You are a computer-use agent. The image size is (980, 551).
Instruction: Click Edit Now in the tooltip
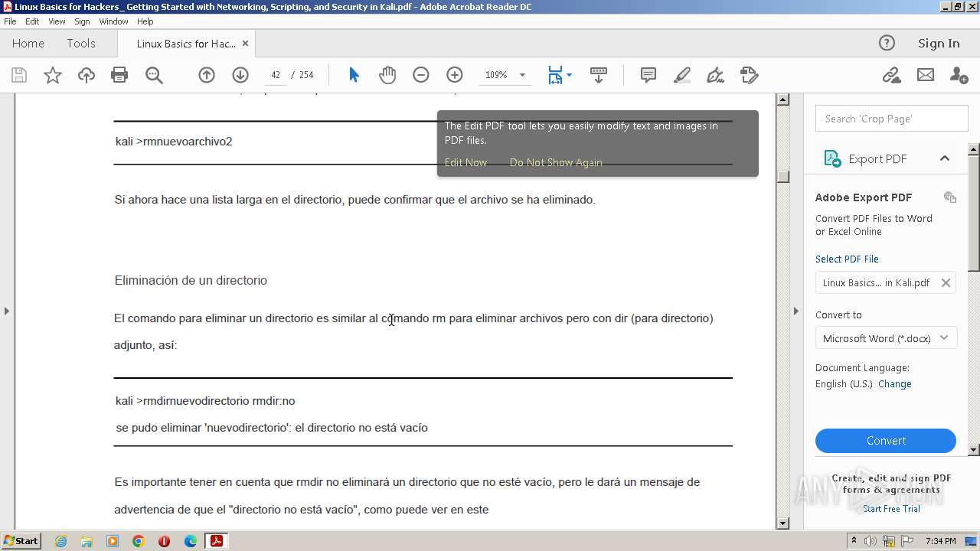point(465,162)
